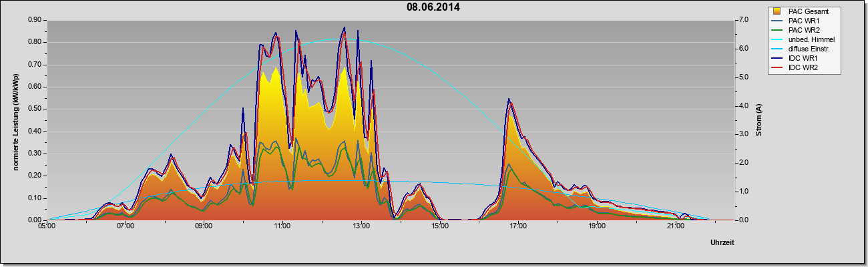Click the 15:00 time axis label

tap(440, 226)
